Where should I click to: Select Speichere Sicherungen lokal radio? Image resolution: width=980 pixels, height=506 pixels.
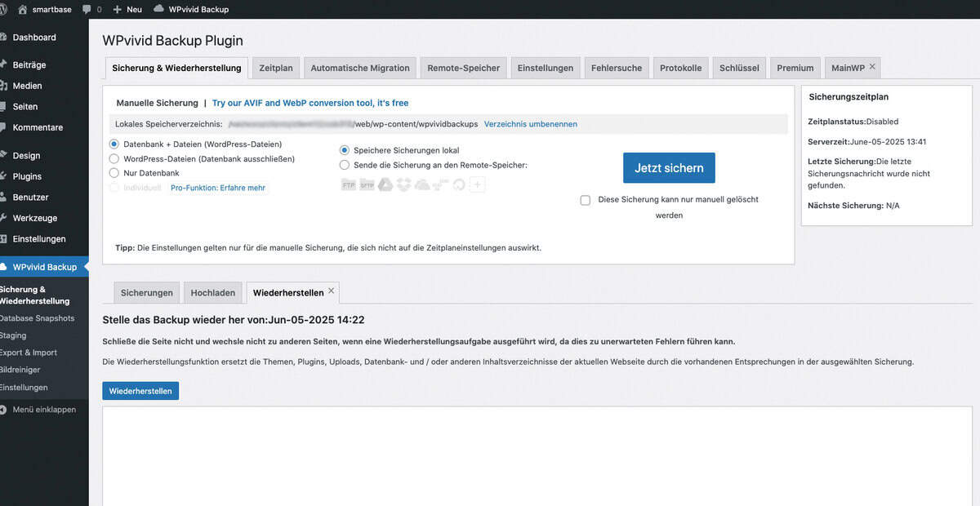tap(345, 150)
